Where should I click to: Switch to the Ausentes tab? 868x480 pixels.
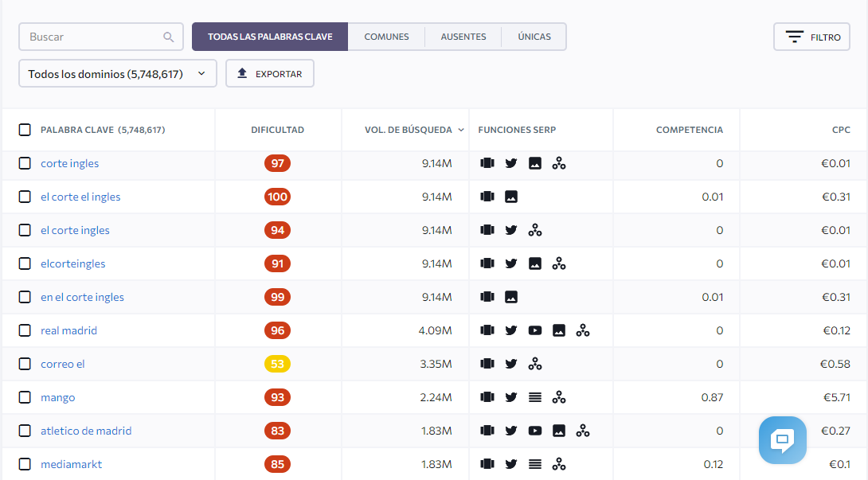pyautogui.click(x=463, y=37)
